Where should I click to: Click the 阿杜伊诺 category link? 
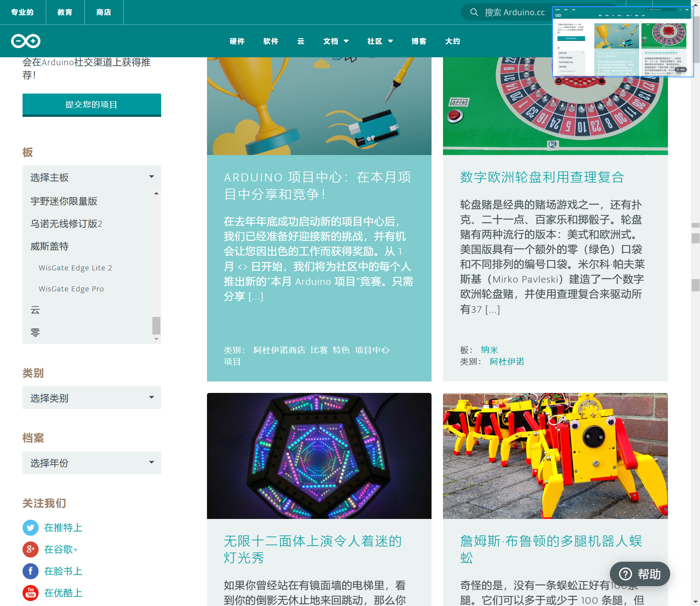click(x=507, y=362)
